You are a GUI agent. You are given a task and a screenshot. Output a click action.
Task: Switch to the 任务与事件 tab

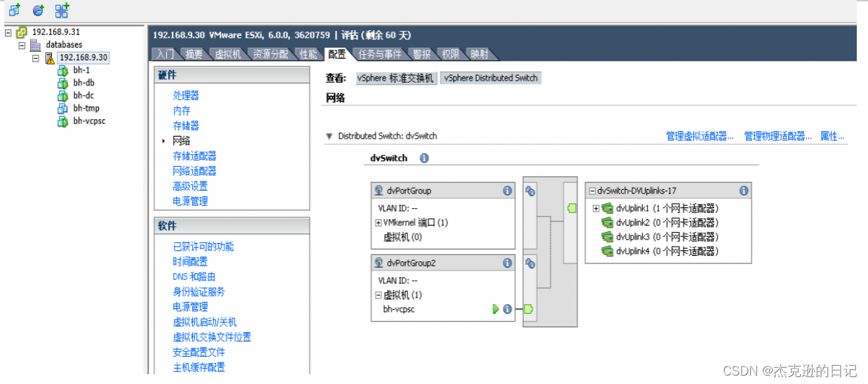click(380, 54)
